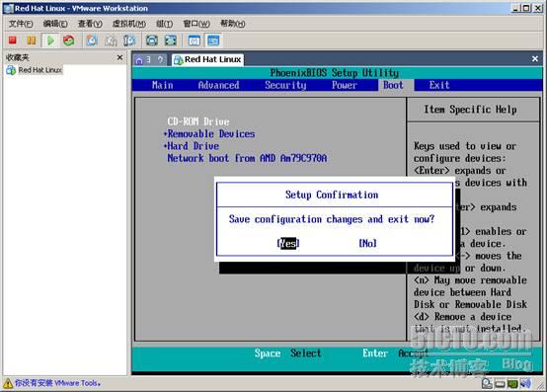Screen dimensions: 547x392
Task: Close the 收藏夹 favorites panel
Action: (119, 57)
